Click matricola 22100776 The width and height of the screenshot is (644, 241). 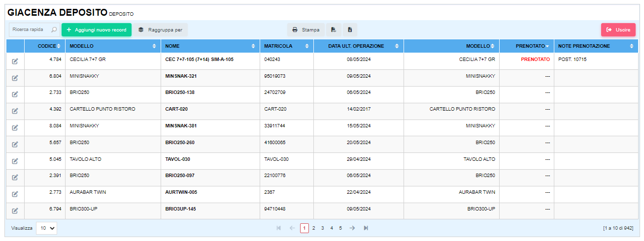pyautogui.click(x=275, y=176)
